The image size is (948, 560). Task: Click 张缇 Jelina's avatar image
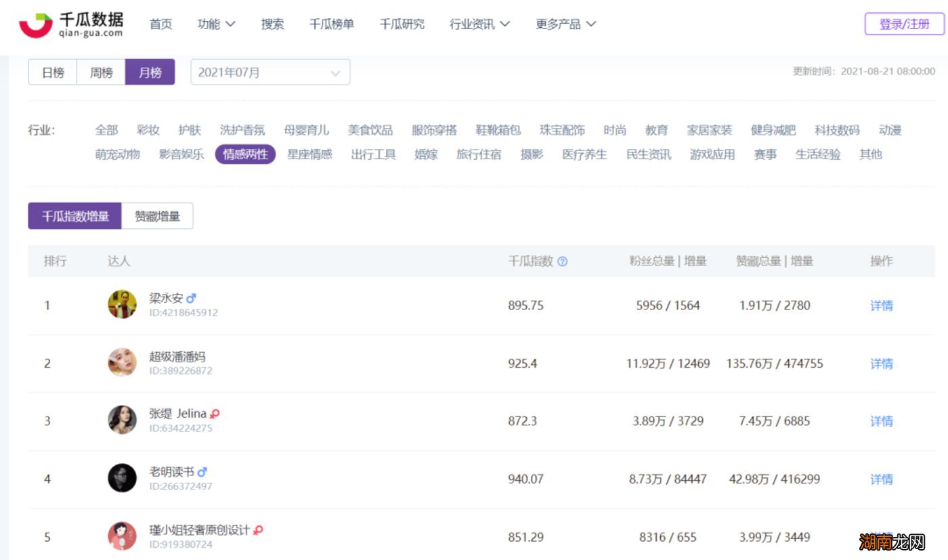122,421
